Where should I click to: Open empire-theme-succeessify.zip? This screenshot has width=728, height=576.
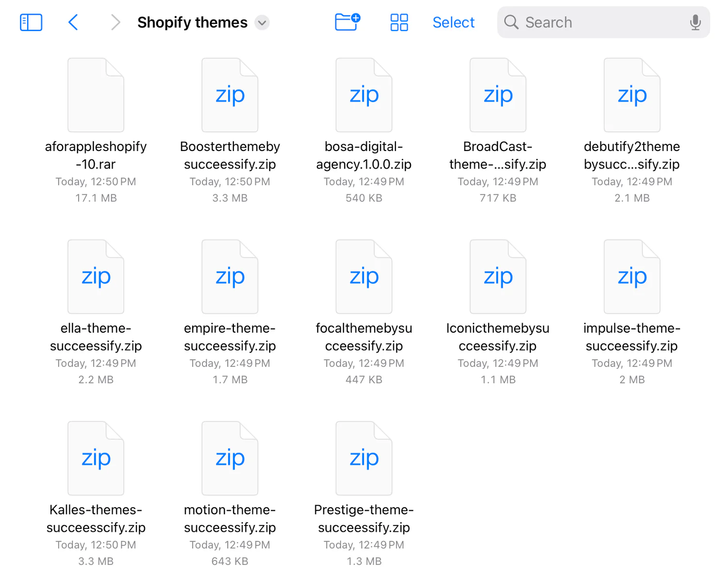[x=230, y=277]
